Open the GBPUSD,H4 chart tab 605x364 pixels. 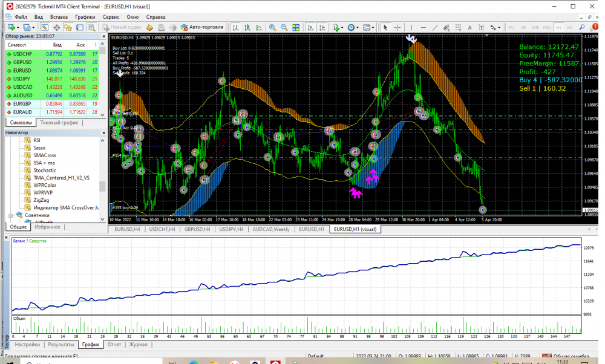click(x=197, y=230)
